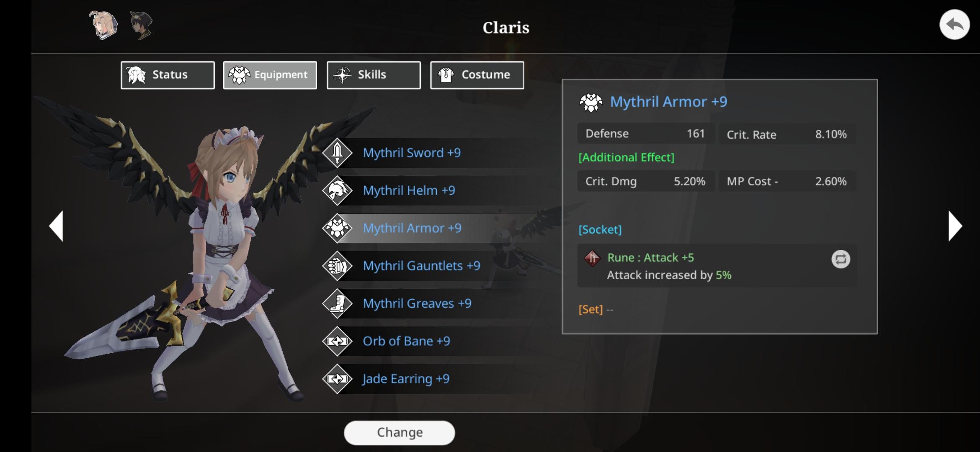Select the Mythril Sword slot icon

337,153
